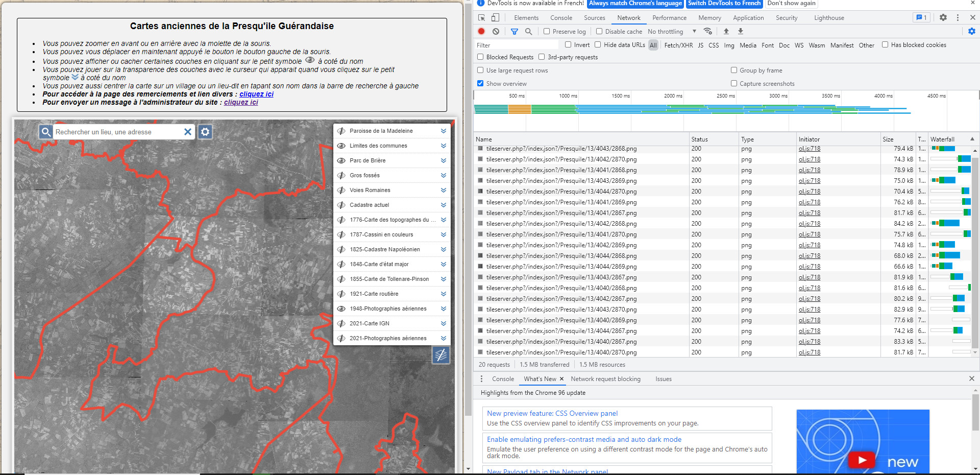Open the network conditions wifi icon
The height and width of the screenshot is (475, 980).
(707, 31)
